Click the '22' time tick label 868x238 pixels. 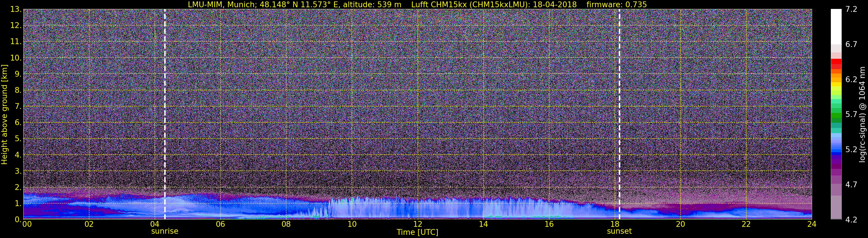point(746,224)
